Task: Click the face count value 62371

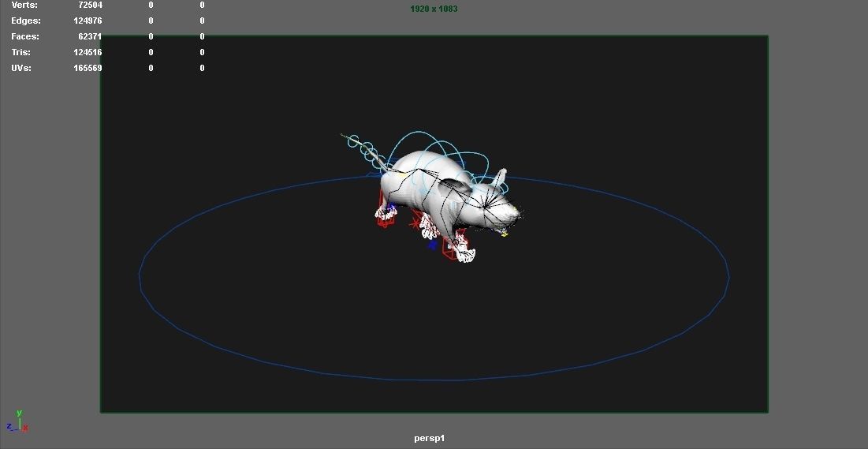Action: click(90, 36)
